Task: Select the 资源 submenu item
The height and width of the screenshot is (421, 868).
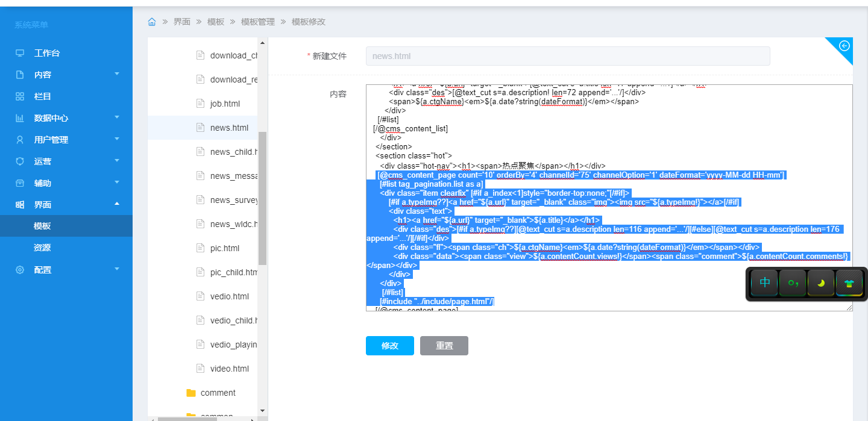Action: [66, 248]
